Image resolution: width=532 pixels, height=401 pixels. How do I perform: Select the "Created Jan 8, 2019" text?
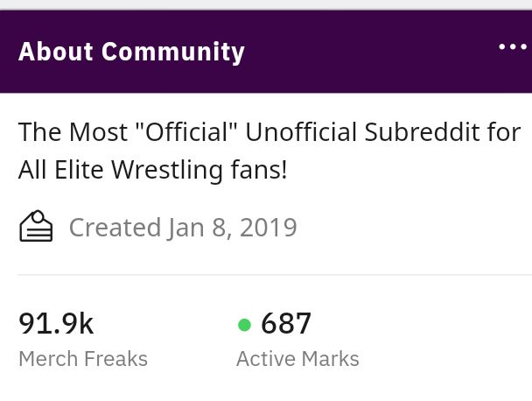[183, 228]
